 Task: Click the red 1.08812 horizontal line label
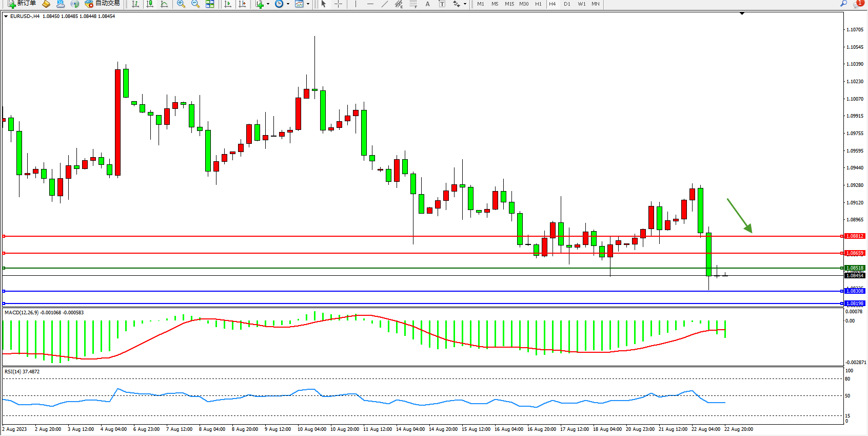[855, 236]
